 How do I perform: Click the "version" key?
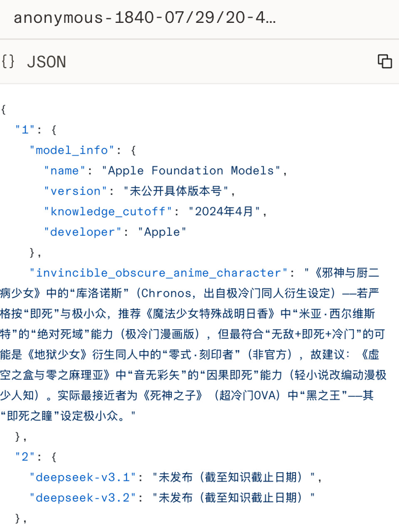(76, 191)
